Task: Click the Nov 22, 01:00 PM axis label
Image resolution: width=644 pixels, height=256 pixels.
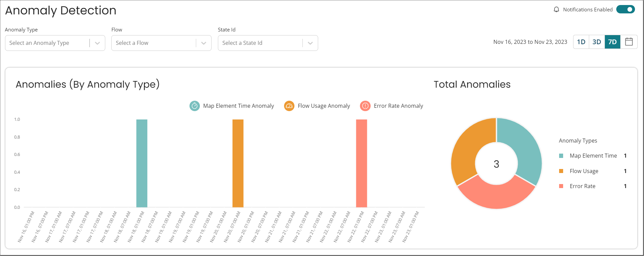Action: pos(355,227)
